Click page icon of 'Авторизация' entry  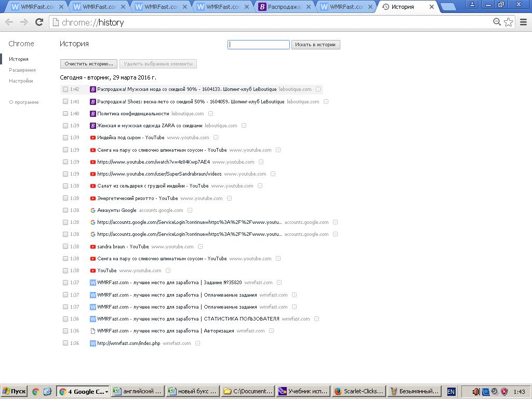92,331
